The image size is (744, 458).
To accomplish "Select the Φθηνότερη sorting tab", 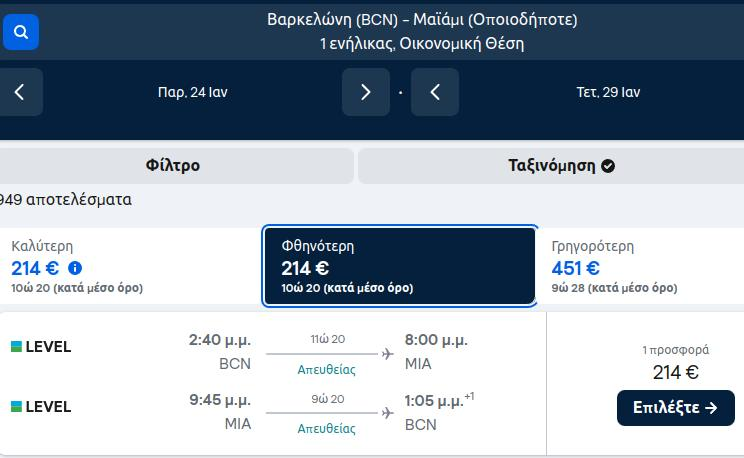I will click(400, 266).
